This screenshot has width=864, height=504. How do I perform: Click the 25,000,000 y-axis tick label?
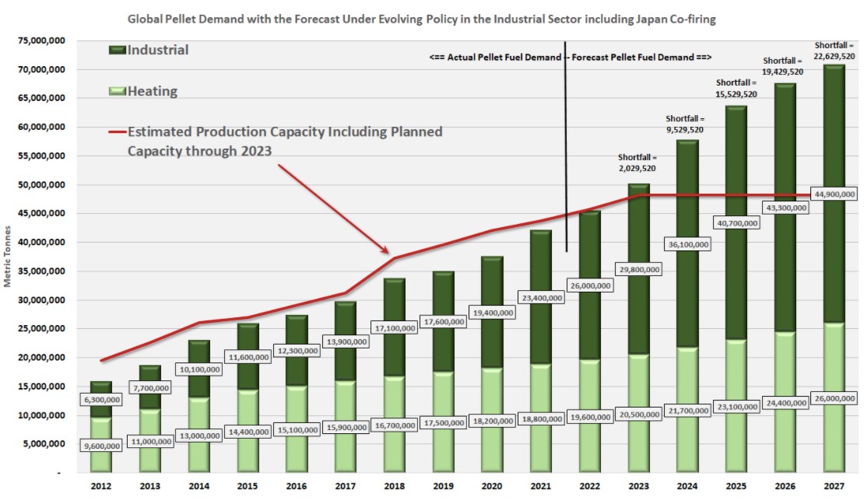coord(41,328)
